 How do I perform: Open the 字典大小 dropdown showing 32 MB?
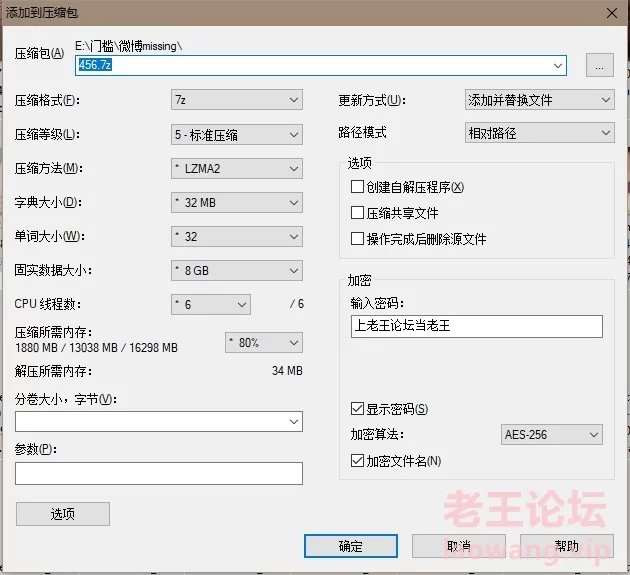tap(237, 203)
